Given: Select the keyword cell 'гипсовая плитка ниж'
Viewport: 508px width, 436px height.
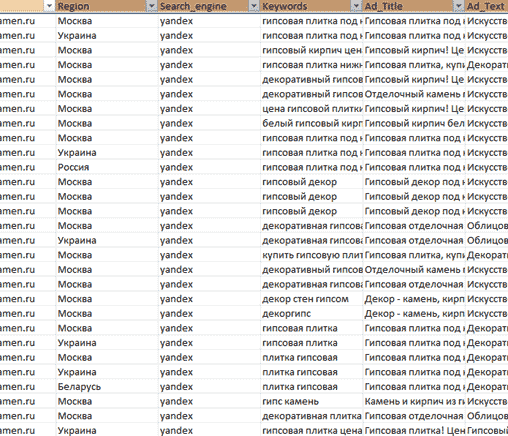Looking at the screenshot, I should (x=311, y=65).
